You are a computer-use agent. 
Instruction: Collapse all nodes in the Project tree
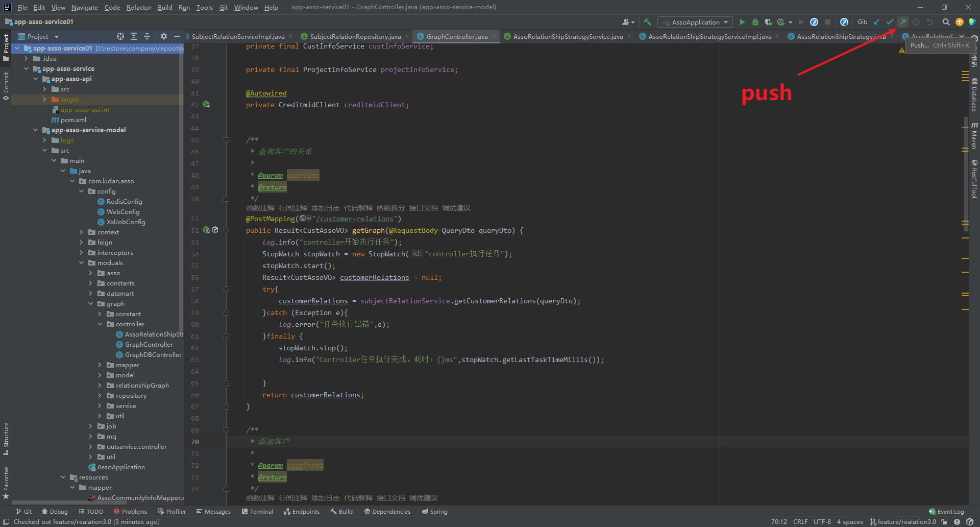tap(148, 36)
